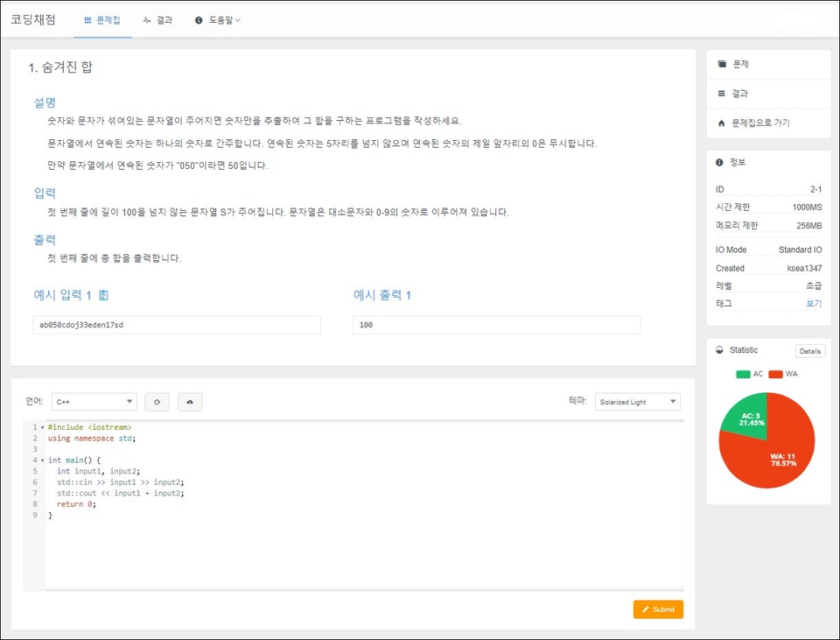This screenshot has width=840, height=640.
Task: Click the info icon beside 정보
Action: 719,163
